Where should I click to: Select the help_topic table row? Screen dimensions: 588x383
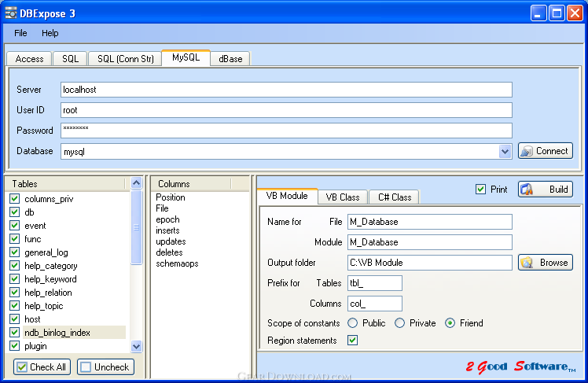[43, 306]
